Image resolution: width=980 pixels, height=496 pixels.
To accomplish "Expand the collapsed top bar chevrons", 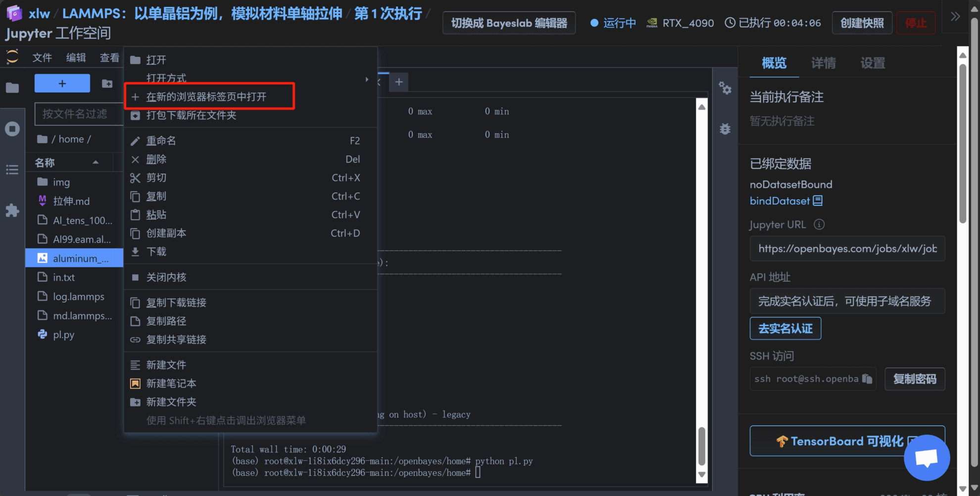I will [955, 16].
